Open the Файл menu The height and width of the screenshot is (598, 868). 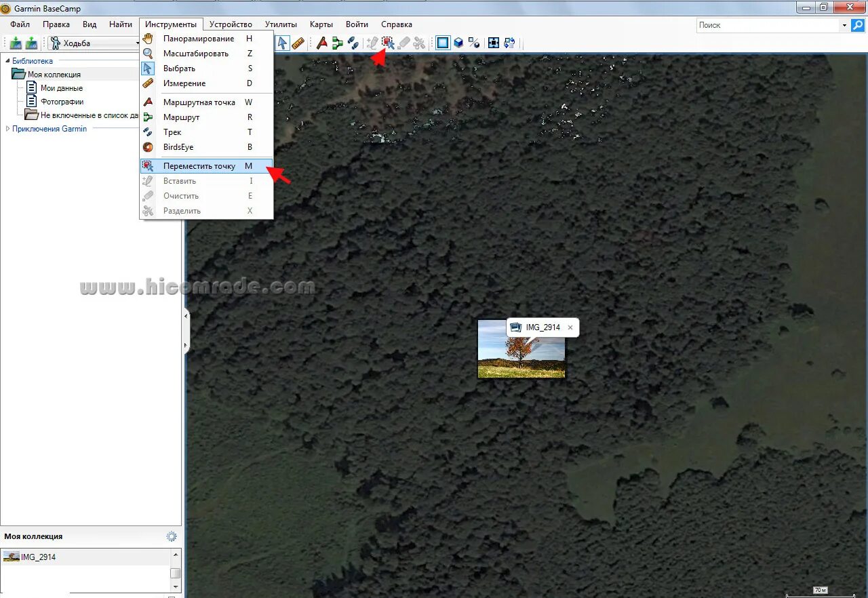click(20, 24)
